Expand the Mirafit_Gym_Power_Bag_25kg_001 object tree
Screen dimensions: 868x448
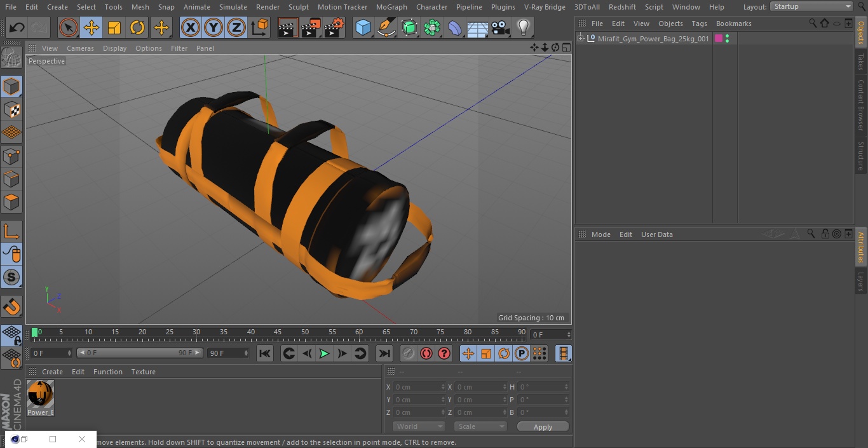pos(580,39)
